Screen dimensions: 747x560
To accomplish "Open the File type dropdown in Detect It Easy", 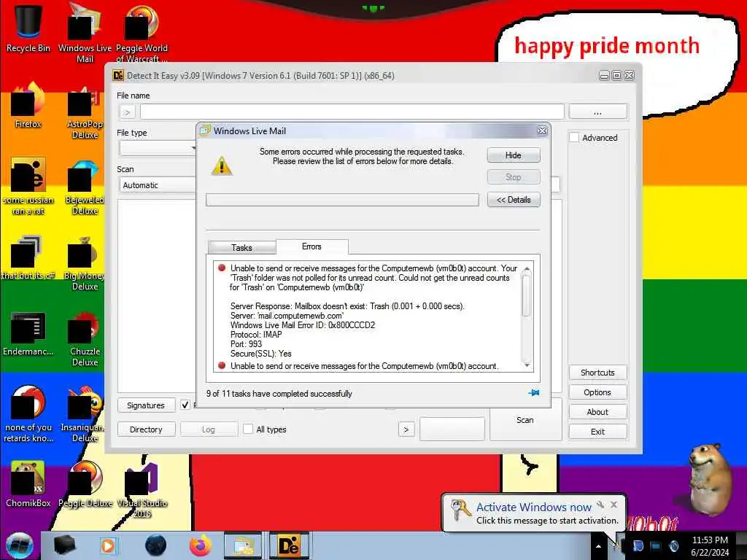I will [x=158, y=148].
